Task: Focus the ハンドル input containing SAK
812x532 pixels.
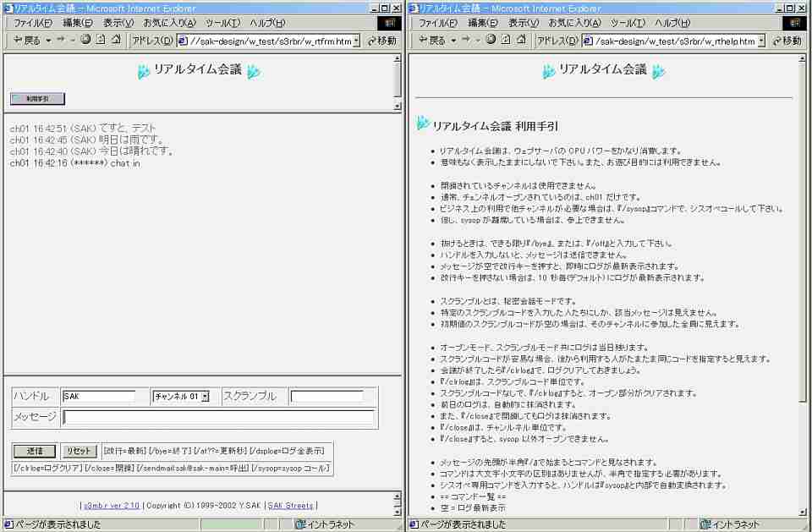Action: 98,397
